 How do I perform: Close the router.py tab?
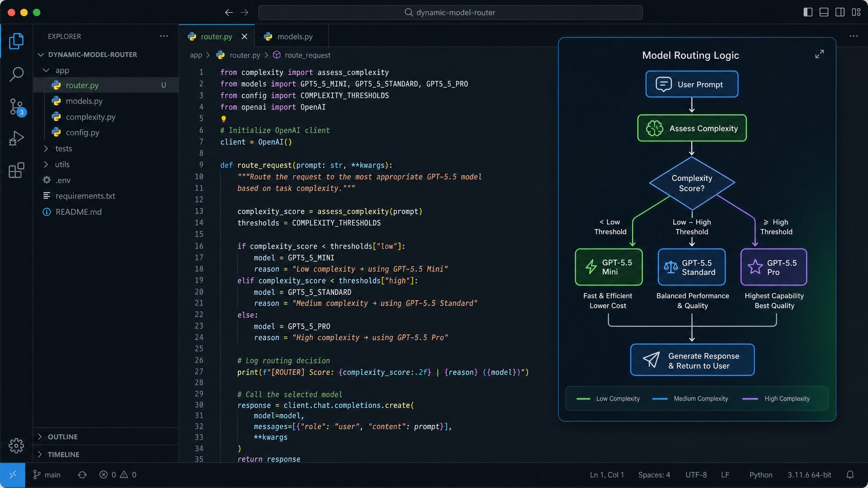[244, 37]
